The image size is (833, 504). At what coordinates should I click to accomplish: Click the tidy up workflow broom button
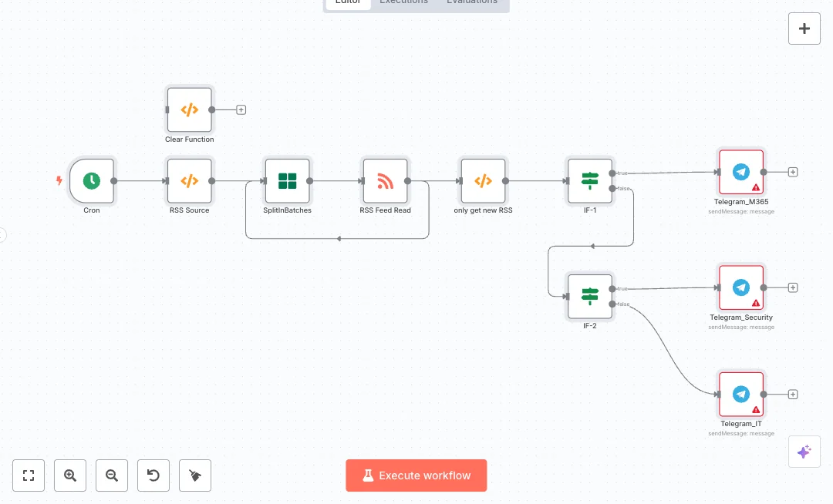[195, 475]
